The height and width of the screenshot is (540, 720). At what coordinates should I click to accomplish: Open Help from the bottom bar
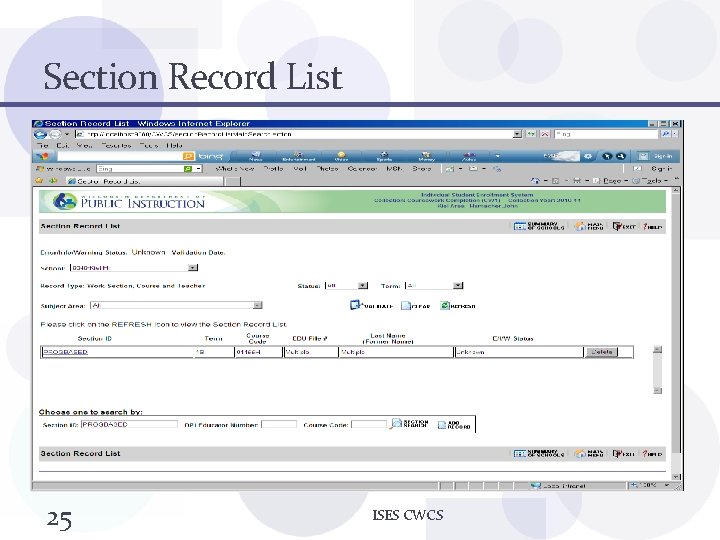652,453
